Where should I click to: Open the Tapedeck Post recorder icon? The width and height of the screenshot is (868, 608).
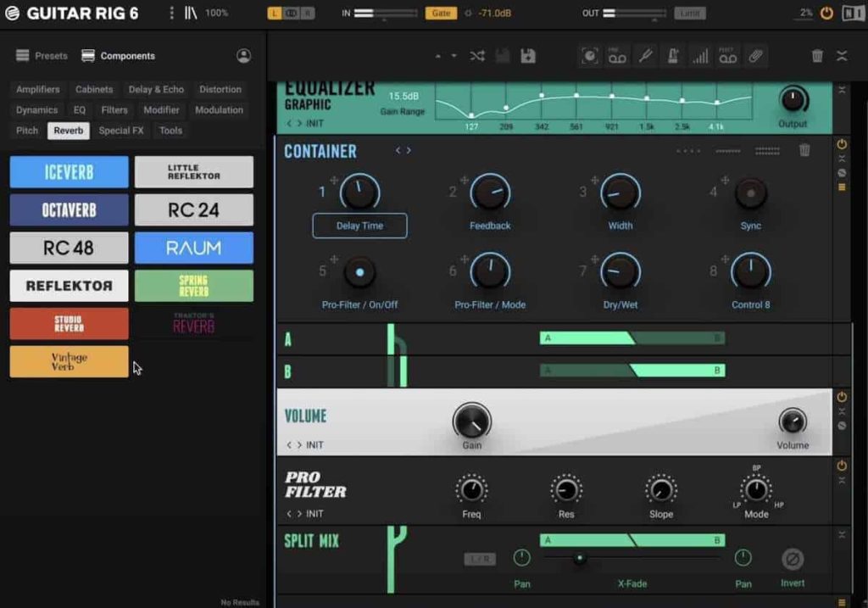pos(727,55)
